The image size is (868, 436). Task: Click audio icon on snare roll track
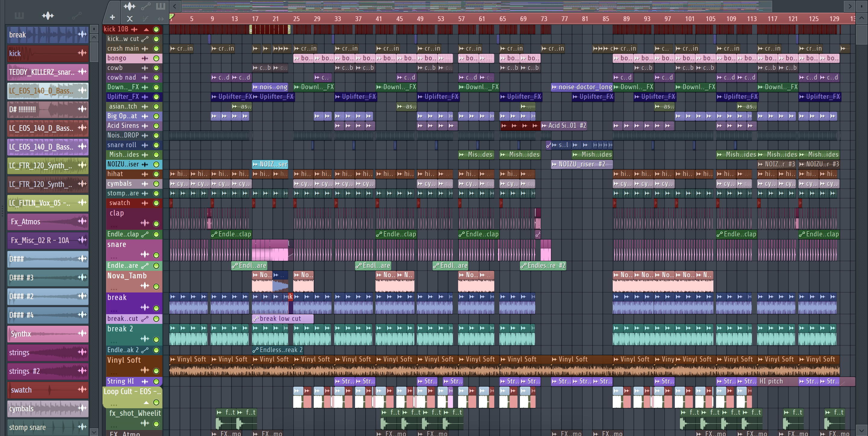pos(145,145)
